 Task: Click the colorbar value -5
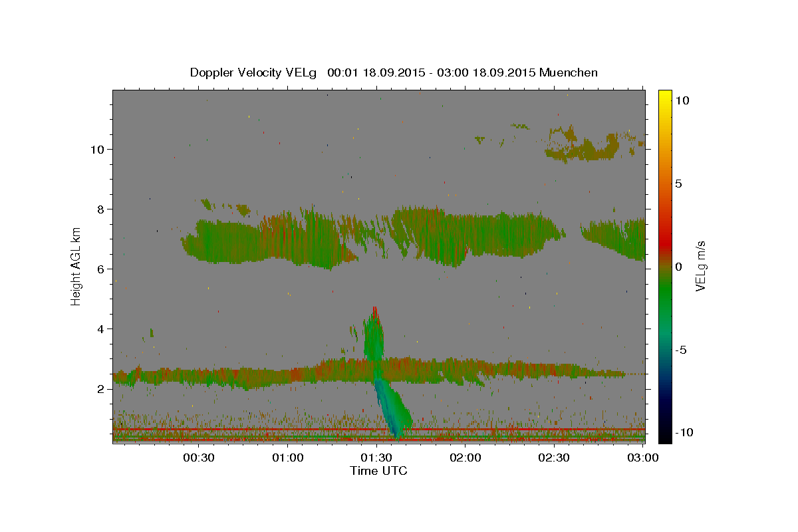tap(680, 350)
